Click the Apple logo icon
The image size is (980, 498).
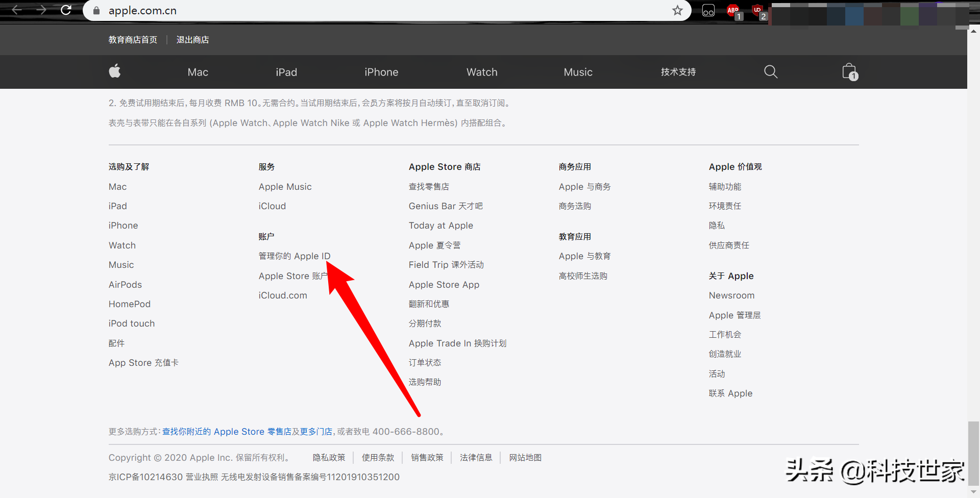coord(115,71)
